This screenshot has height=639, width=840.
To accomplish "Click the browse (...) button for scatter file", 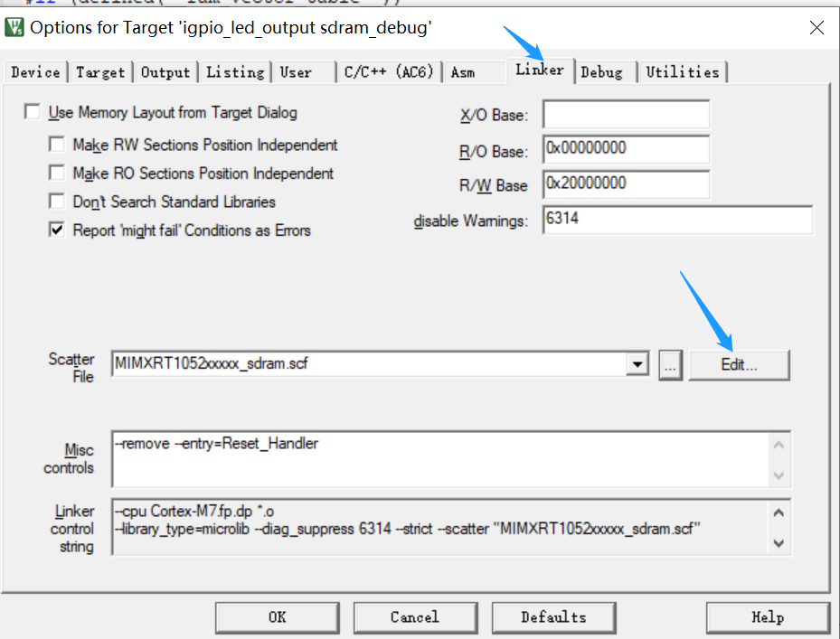I will click(x=670, y=365).
